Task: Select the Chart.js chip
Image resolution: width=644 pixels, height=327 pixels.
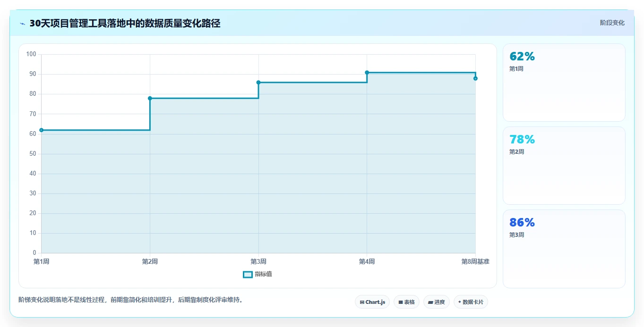Action: pyautogui.click(x=372, y=302)
